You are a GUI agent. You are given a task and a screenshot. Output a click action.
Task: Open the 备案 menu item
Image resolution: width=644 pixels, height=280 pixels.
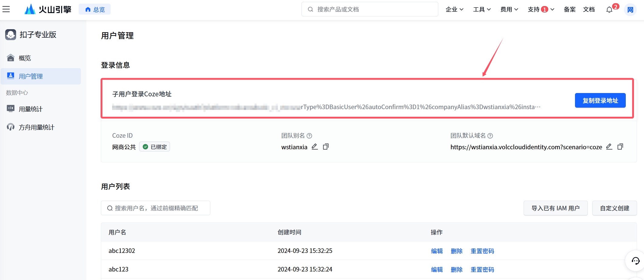tap(570, 9)
